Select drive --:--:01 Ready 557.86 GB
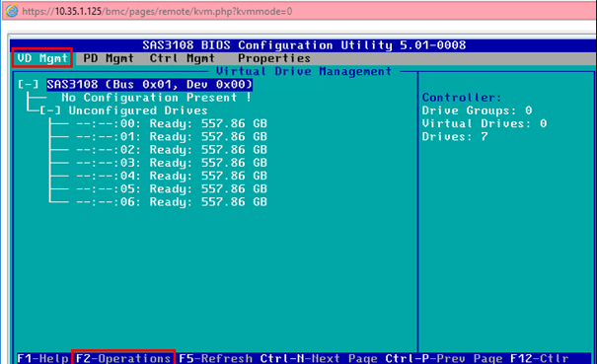 point(172,136)
